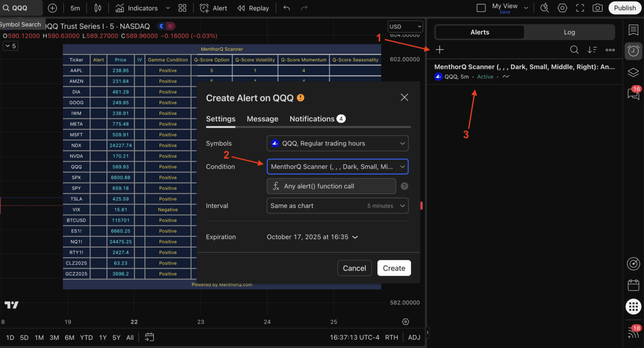This screenshot has width=644, height=348.
Task: Toggle RTH regular trading hours
Action: [x=392, y=337]
